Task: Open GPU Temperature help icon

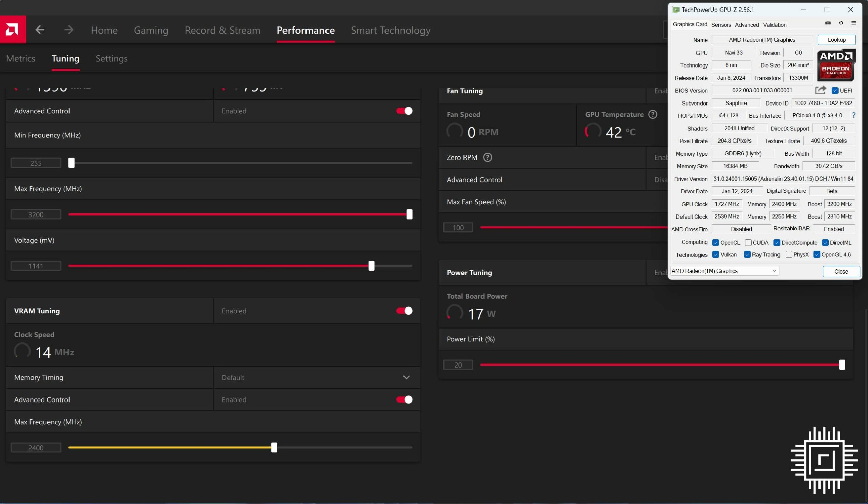Action: [x=653, y=114]
